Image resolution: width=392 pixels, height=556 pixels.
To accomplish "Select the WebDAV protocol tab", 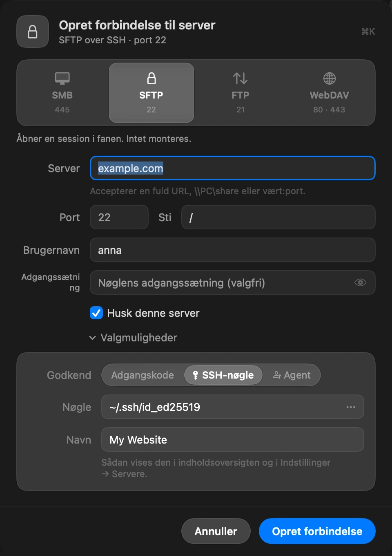I will (x=329, y=93).
